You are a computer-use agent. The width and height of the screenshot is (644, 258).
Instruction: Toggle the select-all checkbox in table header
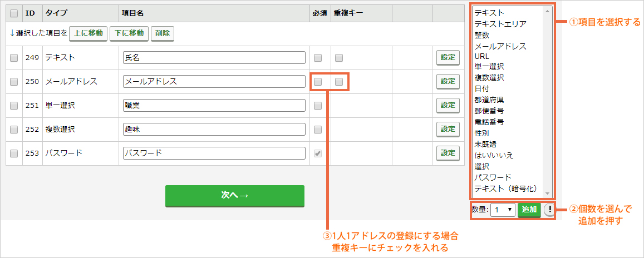[x=14, y=13]
